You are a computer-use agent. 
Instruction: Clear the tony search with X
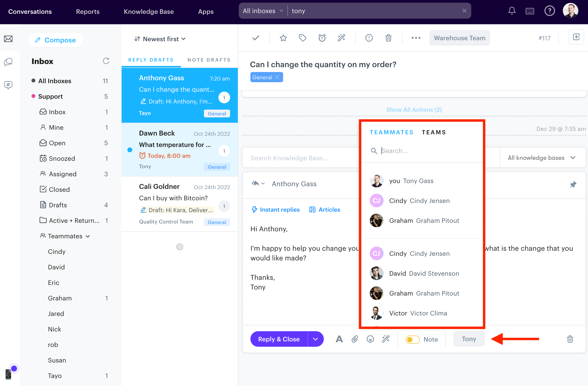464,11
